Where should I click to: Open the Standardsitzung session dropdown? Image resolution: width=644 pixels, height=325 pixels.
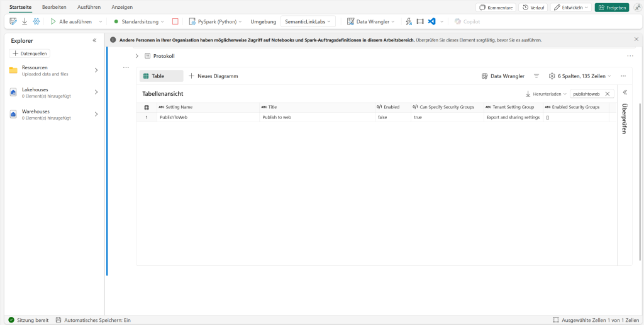tap(139, 21)
